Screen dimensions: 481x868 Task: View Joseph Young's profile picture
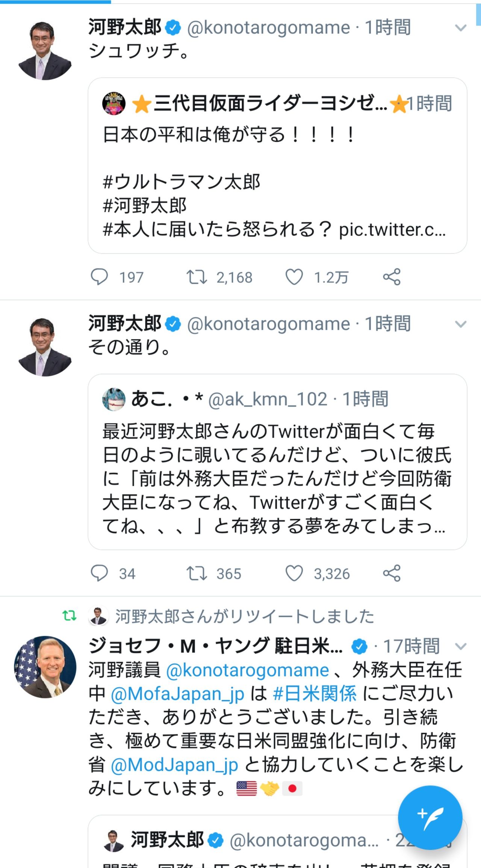pos(45,667)
